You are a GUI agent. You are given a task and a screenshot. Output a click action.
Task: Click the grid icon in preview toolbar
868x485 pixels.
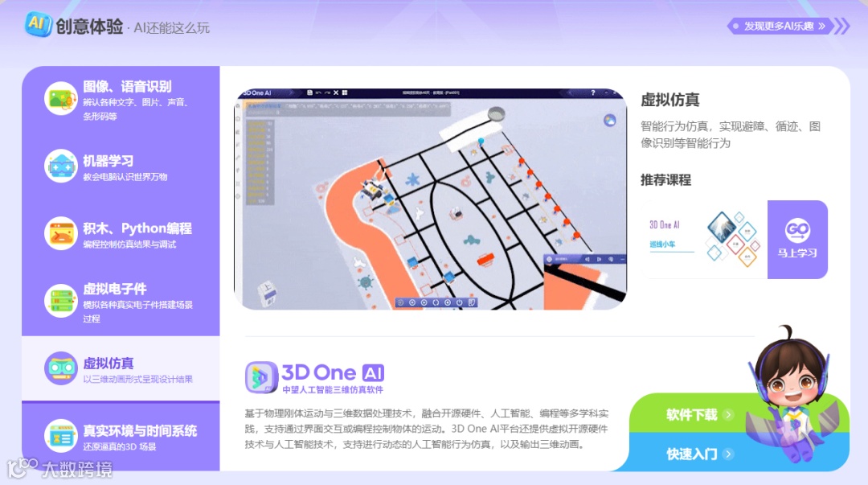(x=344, y=92)
